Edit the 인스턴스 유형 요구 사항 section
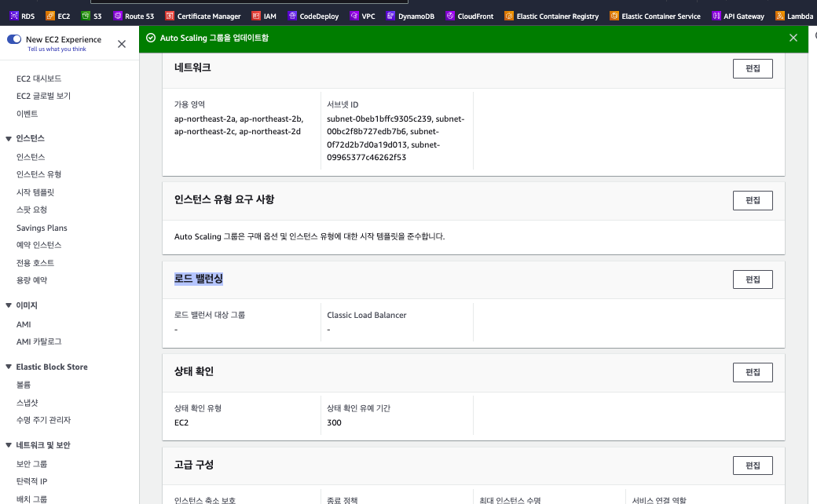 (753, 200)
